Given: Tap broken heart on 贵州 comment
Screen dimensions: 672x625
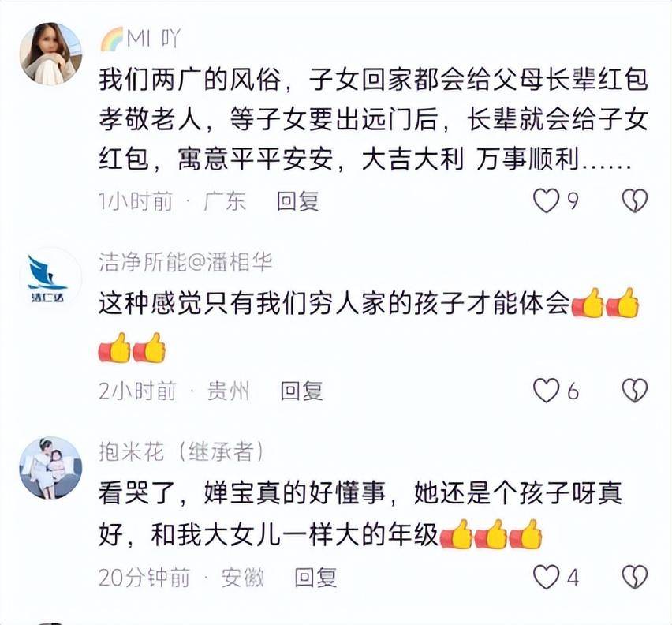Looking at the screenshot, I should coord(635,391).
